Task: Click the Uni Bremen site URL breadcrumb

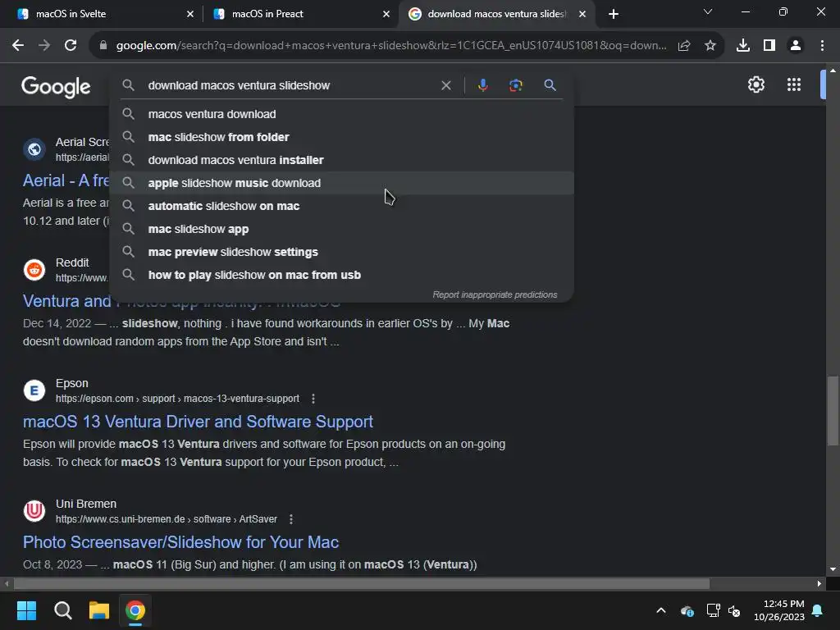Action: pos(166,519)
